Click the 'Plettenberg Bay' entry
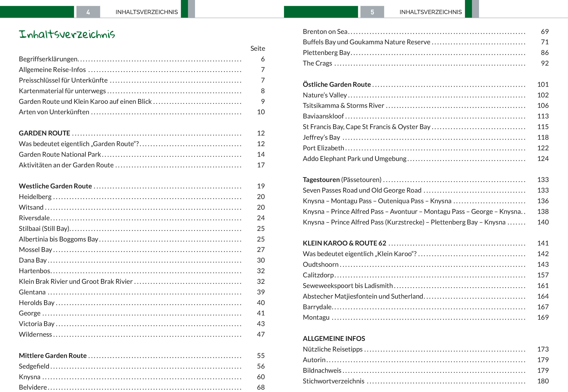Image resolution: width=568 pixels, height=392 pixels. (x=326, y=53)
